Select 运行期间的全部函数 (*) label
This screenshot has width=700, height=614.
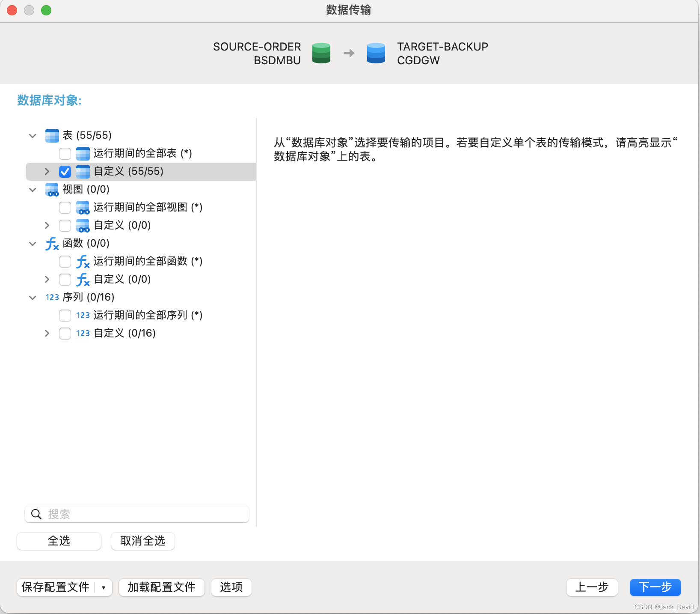[148, 261]
